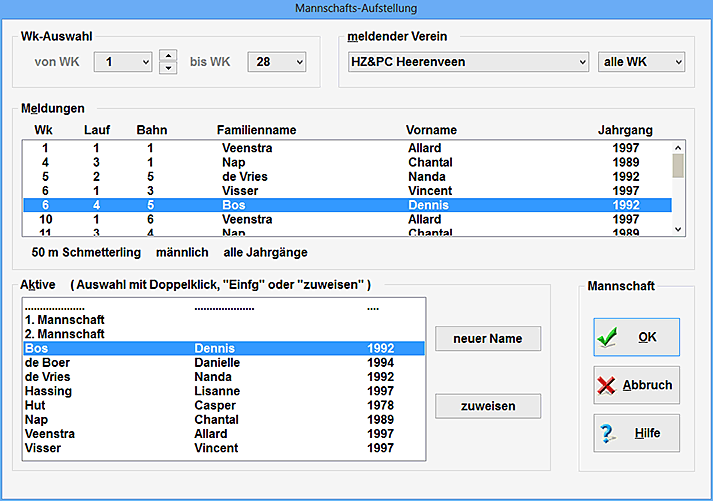Choose Hut Casper from the Aktive list

[x=100, y=406]
